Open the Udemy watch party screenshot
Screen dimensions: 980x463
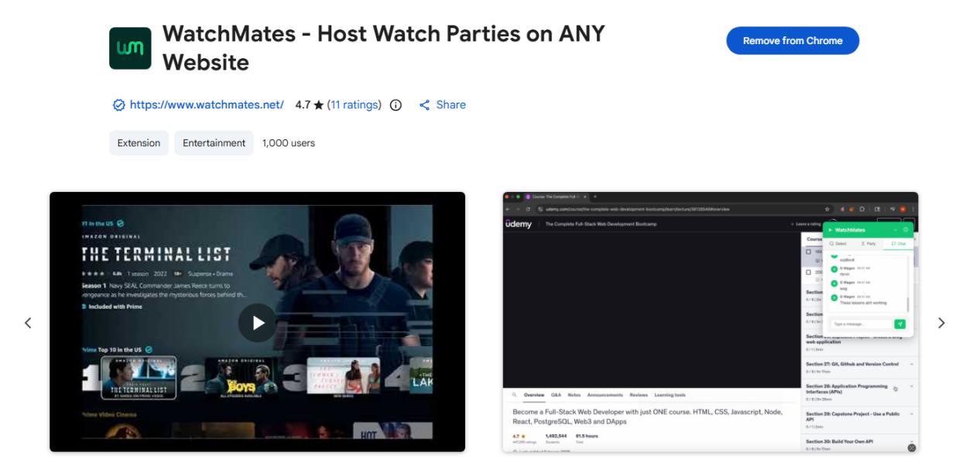click(x=711, y=322)
